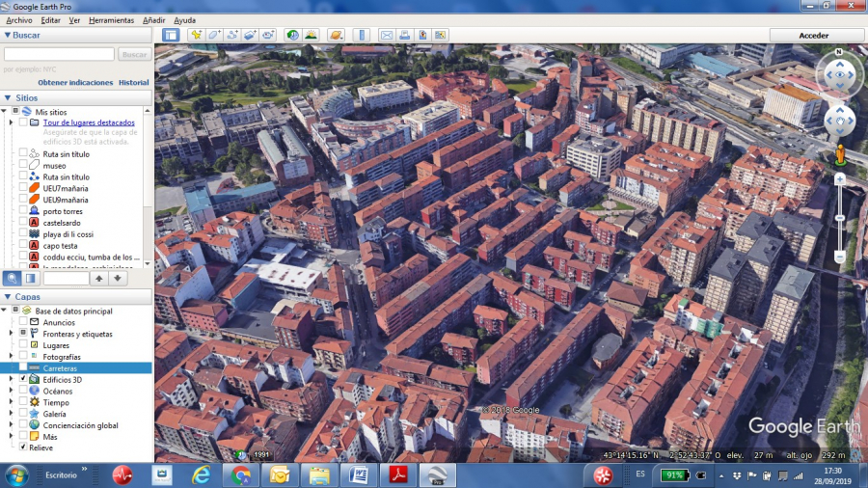Expand the Galería layer

coord(11,414)
